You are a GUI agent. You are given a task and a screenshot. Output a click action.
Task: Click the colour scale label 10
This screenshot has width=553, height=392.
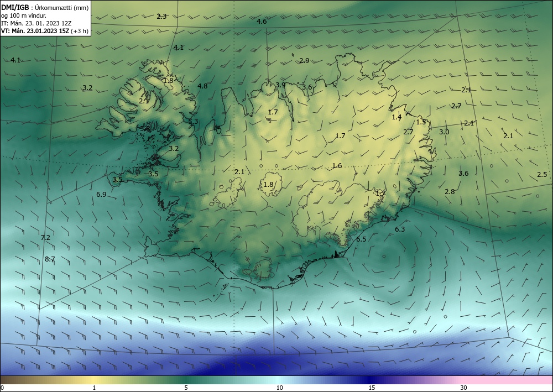tap(280, 388)
